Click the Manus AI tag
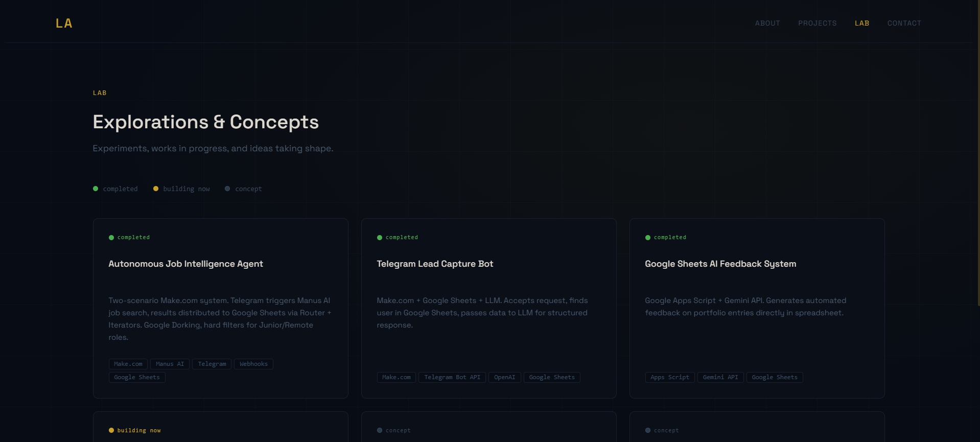This screenshot has height=442, width=980. (170, 364)
